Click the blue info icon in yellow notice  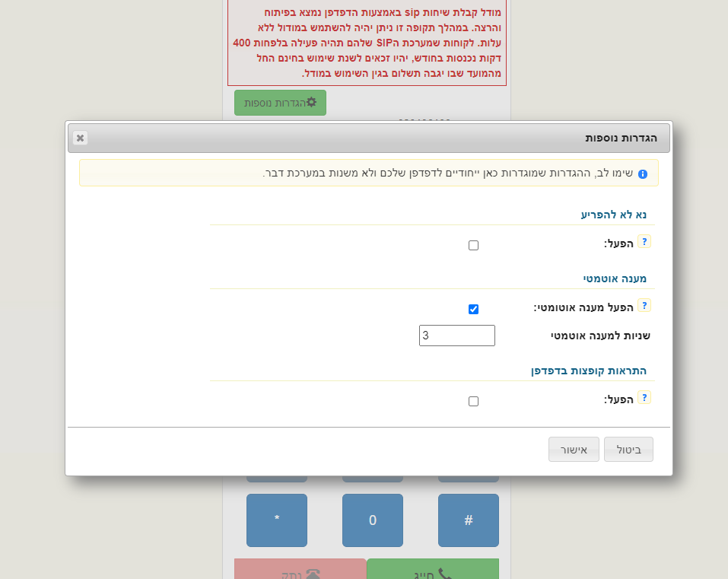[642, 174]
